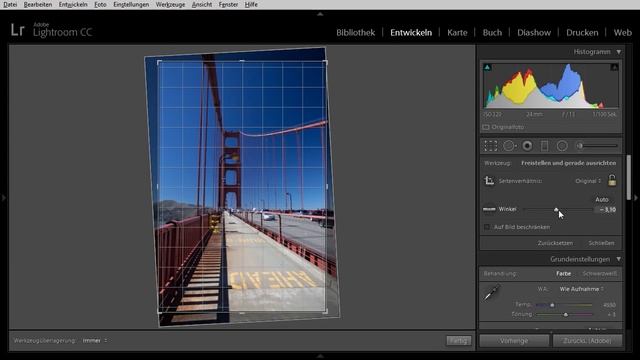Open the Einstellungen menu
The height and width of the screenshot is (360, 640).
click(x=131, y=4)
